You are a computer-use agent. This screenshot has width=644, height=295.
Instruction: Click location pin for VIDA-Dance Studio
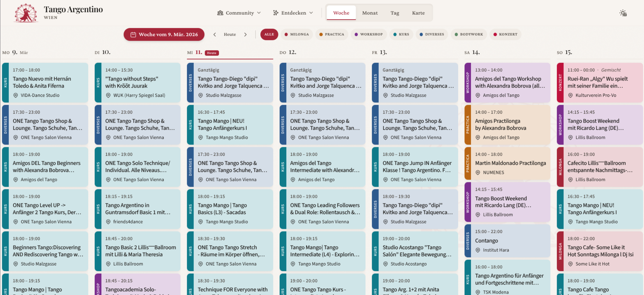[x=15, y=95]
